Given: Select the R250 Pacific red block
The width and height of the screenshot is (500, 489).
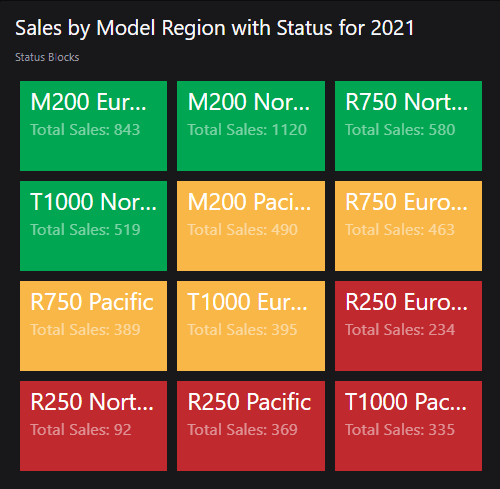Looking at the screenshot, I should tap(251, 426).
